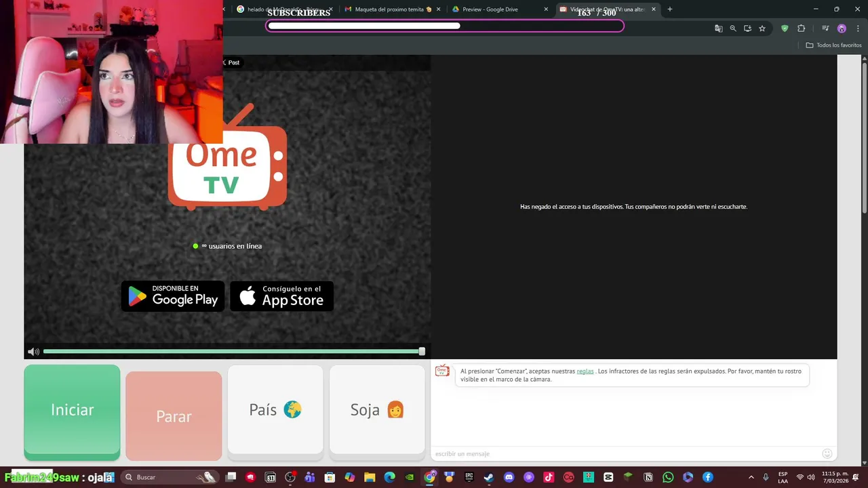Open Wi-Fi network settings in system tray
The height and width of the screenshot is (488, 868).
pos(800,477)
